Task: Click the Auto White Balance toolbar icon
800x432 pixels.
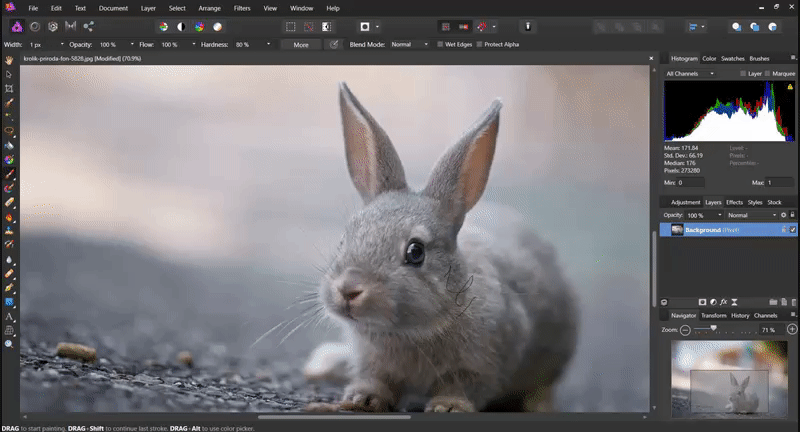Action: 217,26
